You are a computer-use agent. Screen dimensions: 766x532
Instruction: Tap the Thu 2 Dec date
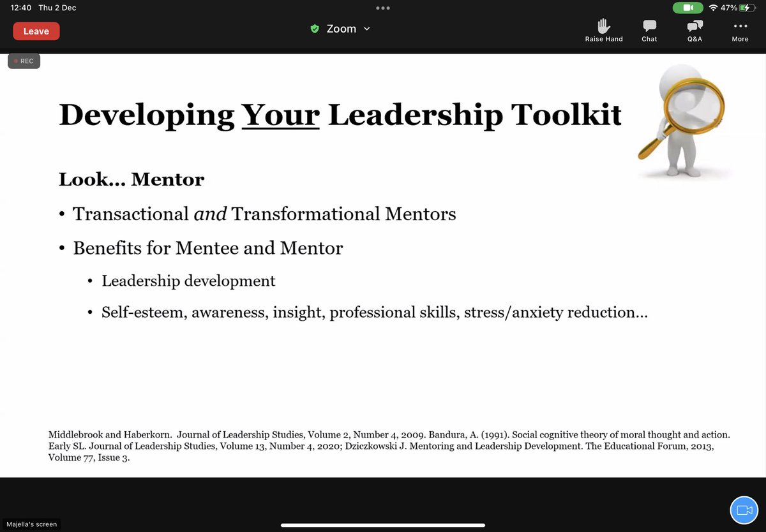point(57,8)
